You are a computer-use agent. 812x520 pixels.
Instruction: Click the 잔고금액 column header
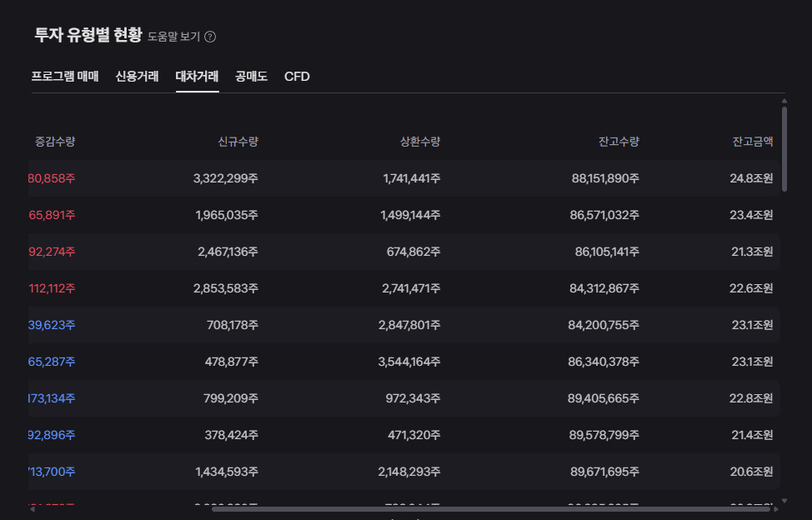pyautogui.click(x=753, y=142)
